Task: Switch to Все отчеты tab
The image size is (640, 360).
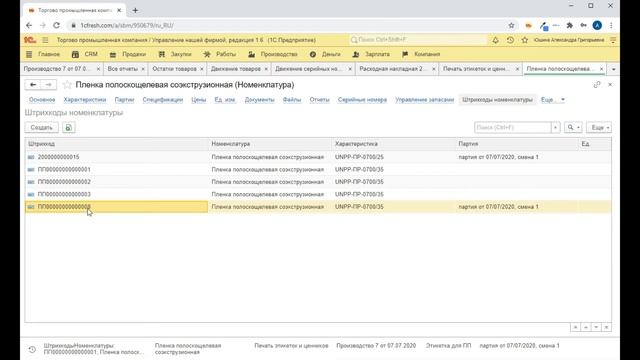Action: point(122,69)
